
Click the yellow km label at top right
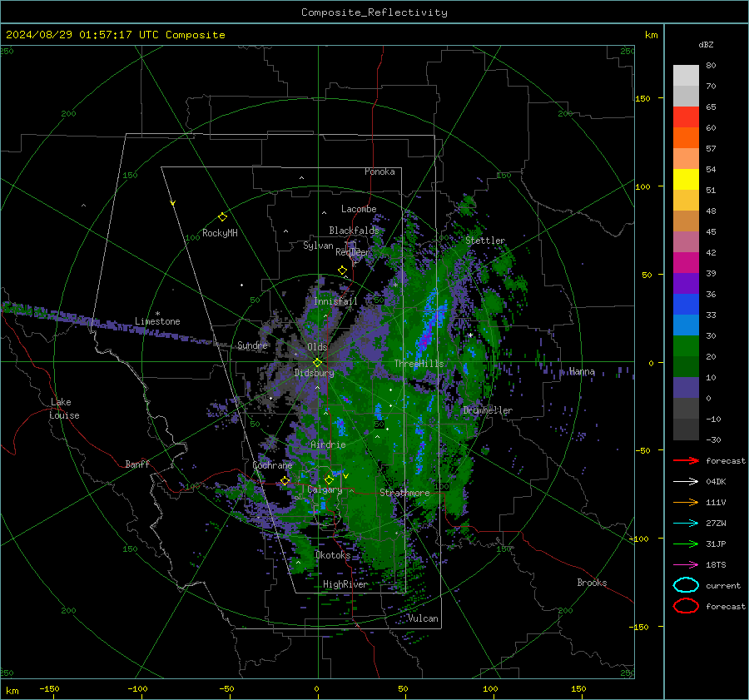coord(651,35)
